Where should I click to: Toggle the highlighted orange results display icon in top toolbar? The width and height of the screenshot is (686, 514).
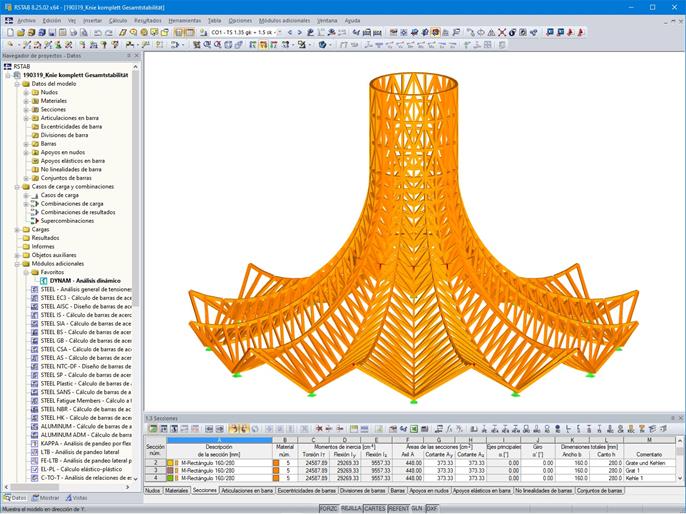(435, 32)
